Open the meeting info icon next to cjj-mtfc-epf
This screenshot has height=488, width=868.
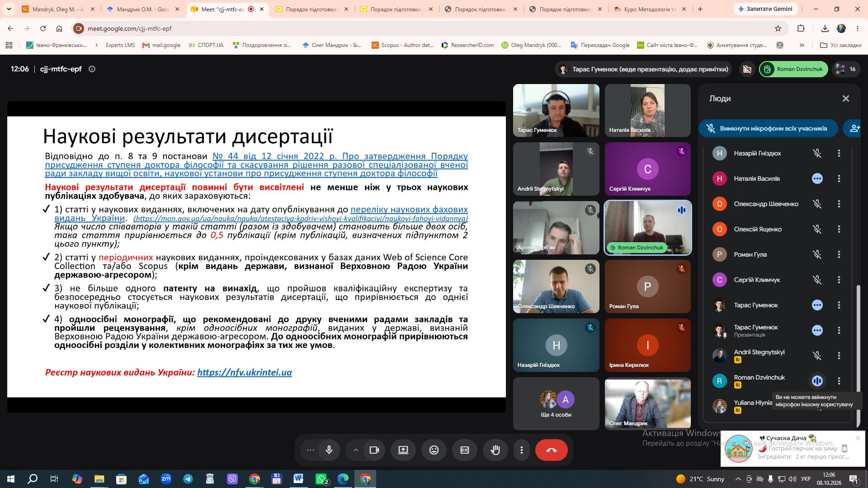point(92,69)
